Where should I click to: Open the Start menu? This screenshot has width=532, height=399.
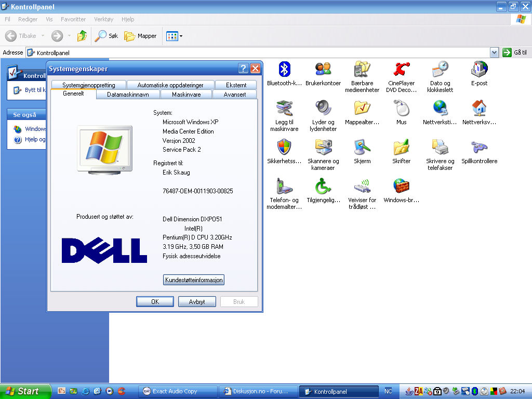point(25,391)
